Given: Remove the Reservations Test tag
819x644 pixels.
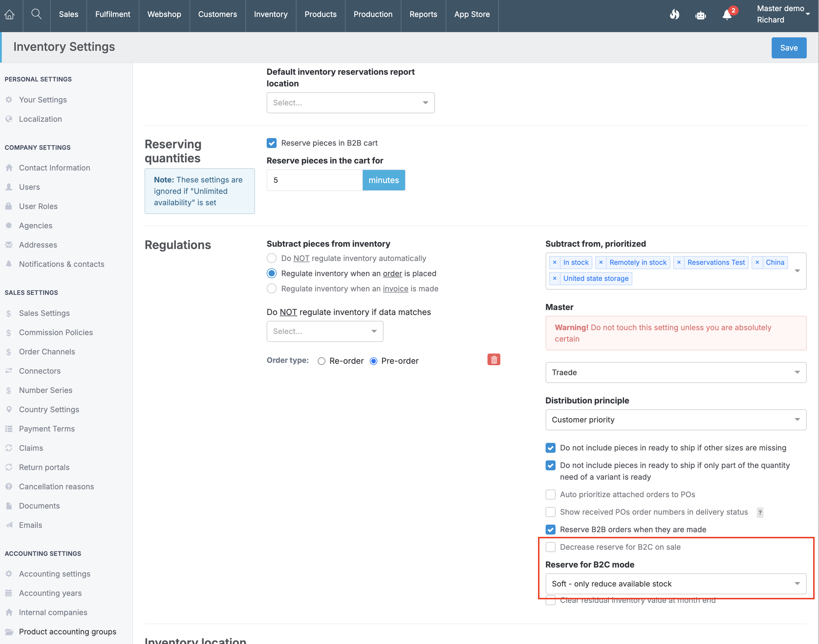Looking at the screenshot, I should 679,262.
